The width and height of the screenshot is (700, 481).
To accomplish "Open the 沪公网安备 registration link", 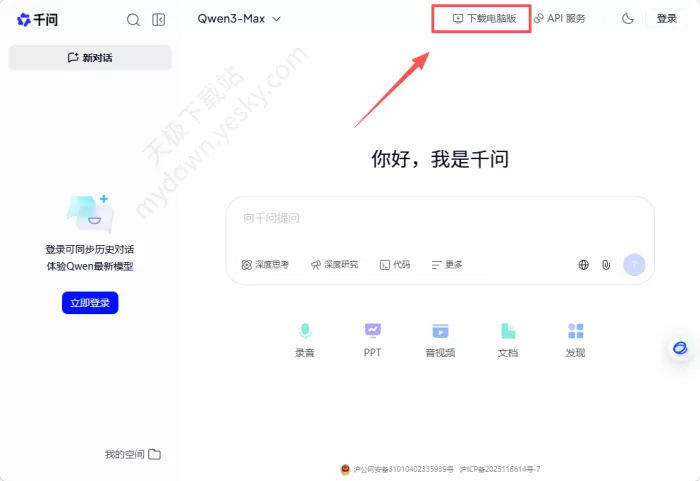I will click(397, 469).
